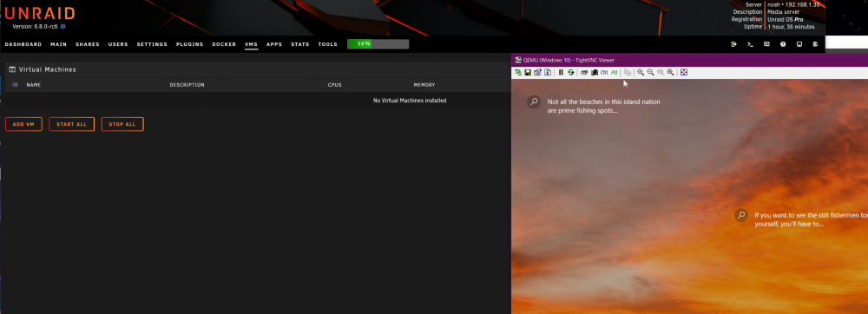The image size is (868, 314).
Task: Go to the Main tab
Action: 59,44
